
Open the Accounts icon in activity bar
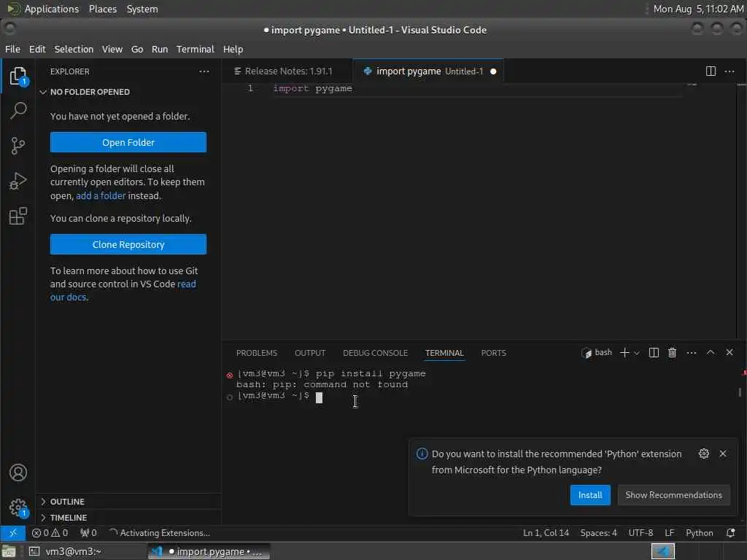coord(18,472)
